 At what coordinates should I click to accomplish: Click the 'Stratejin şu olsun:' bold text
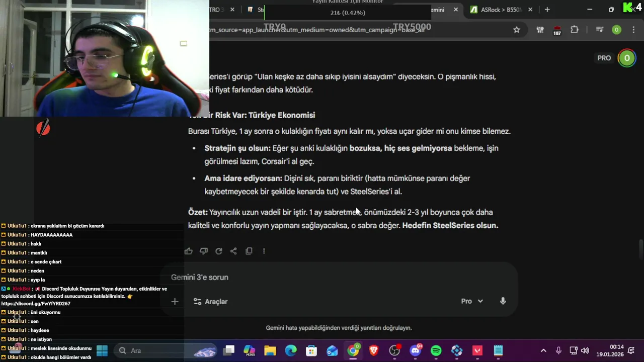(x=237, y=148)
